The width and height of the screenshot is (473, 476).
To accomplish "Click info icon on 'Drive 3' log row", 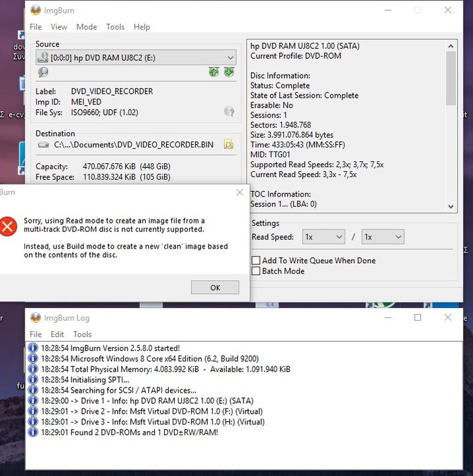I will (33, 422).
